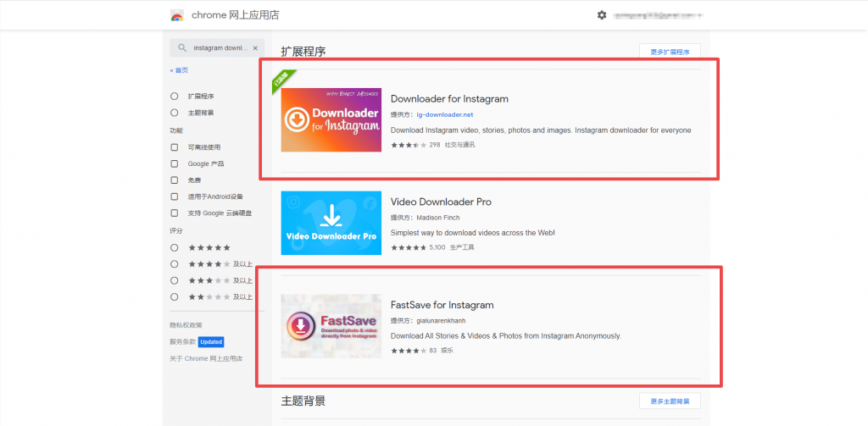Open the Video Downloader Pro title

pyautogui.click(x=441, y=202)
